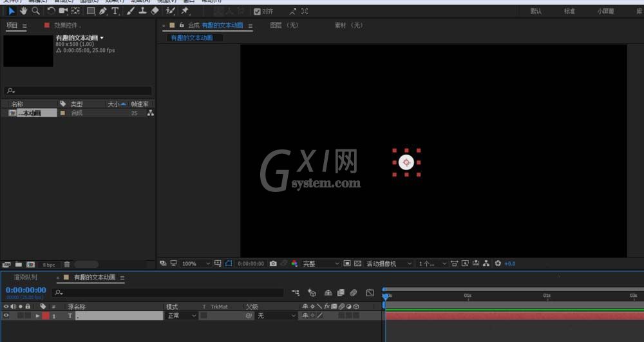Open the 活动摄像机 camera view dropdown
The height and width of the screenshot is (342, 644).
coord(389,263)
